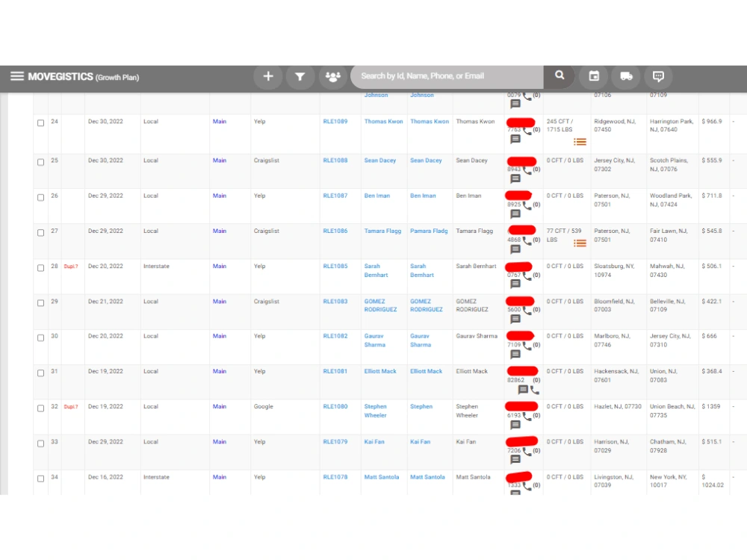This screenshot has width=747, height=560.
Task: Check the box for row 34
Action: click(x=41, y=479)
